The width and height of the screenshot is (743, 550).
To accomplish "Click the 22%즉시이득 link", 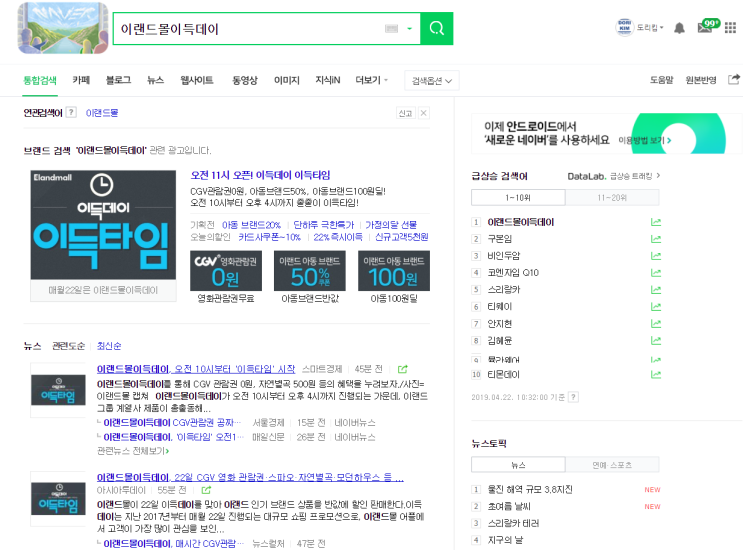I will click(x=338, y=237).
